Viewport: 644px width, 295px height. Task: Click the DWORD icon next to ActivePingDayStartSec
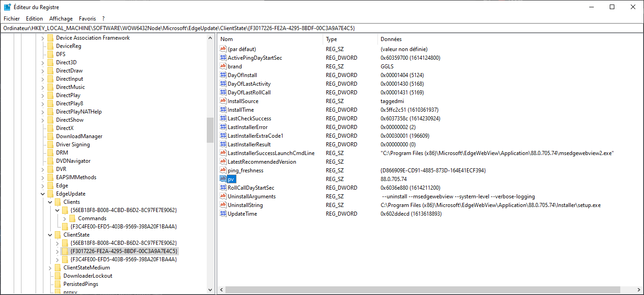coord(223,57)
